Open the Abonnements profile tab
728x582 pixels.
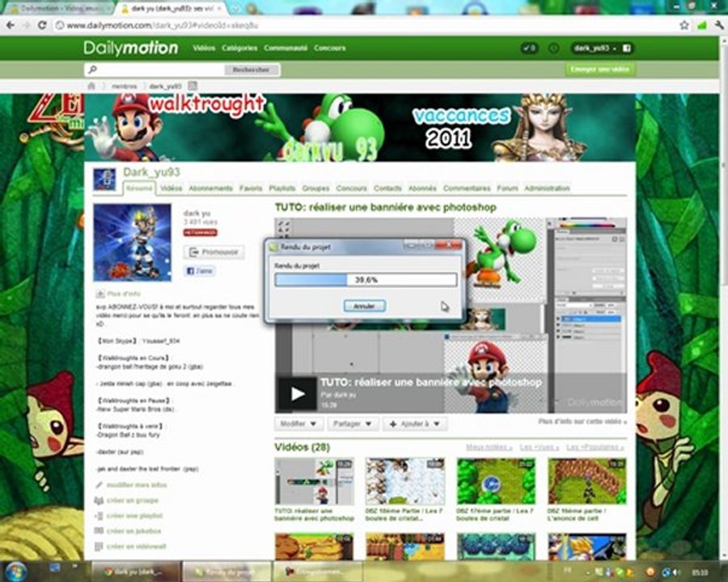pyautogui.click(x=210, y=188)
